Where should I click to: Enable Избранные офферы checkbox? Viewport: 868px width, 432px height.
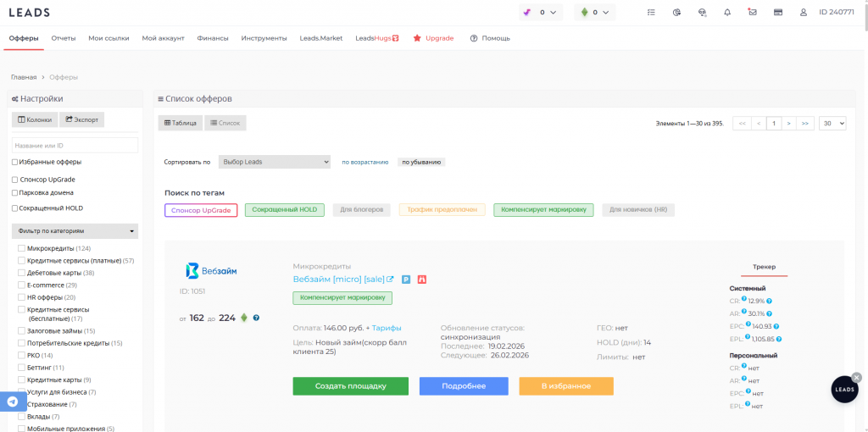14,162
